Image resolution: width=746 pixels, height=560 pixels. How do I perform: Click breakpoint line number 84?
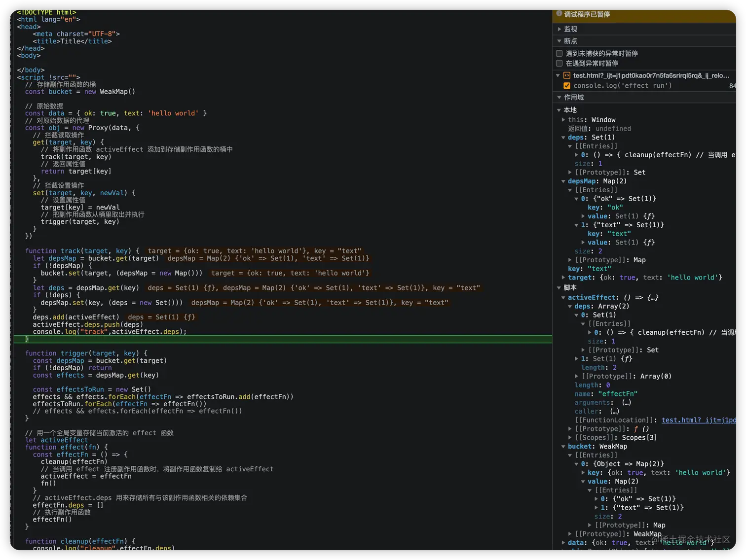click(732, 86)
